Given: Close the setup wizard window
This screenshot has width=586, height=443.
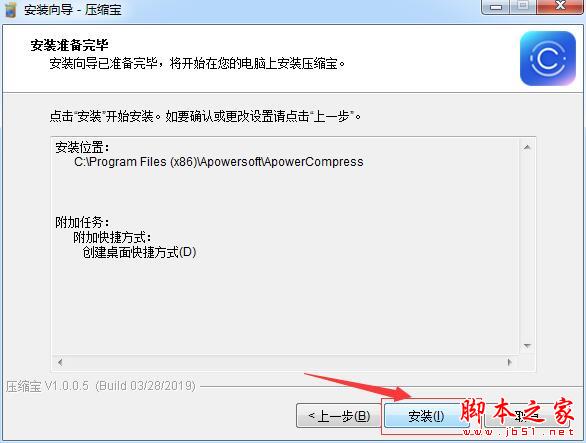Looking at the screenshot, I should (560, 6).
